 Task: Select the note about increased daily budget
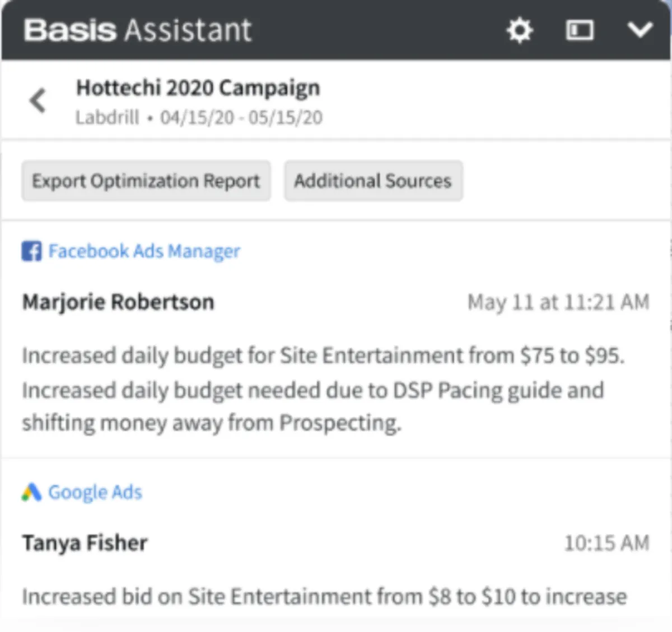[x=323, y=390]
